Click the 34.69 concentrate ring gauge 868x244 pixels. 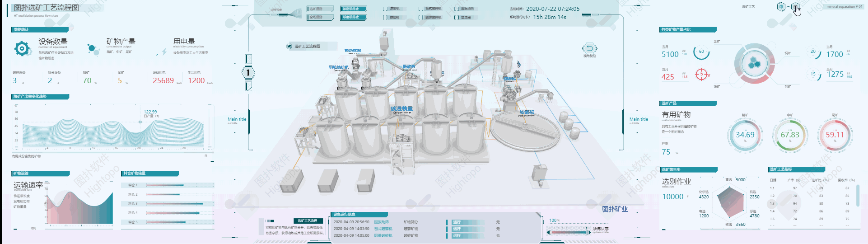point(745,135)
